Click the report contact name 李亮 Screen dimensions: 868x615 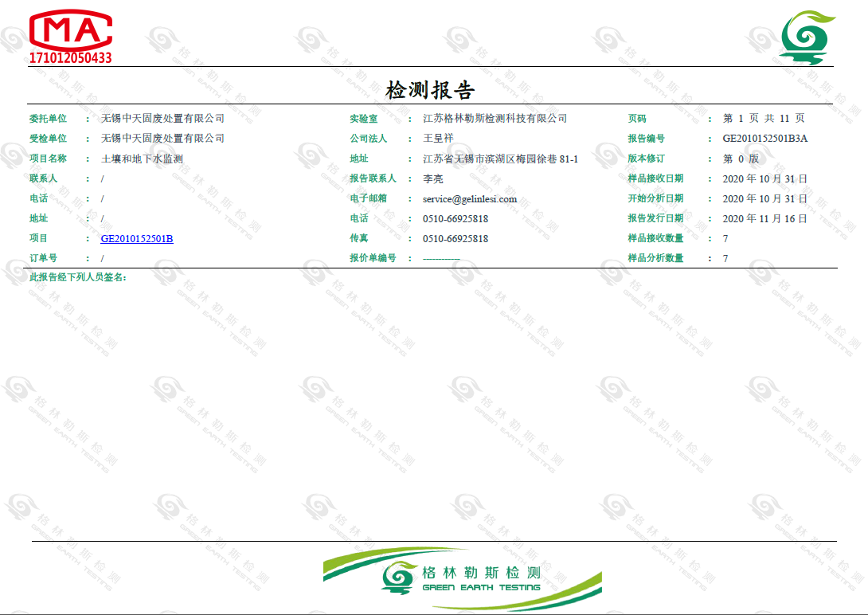(433, 178)
